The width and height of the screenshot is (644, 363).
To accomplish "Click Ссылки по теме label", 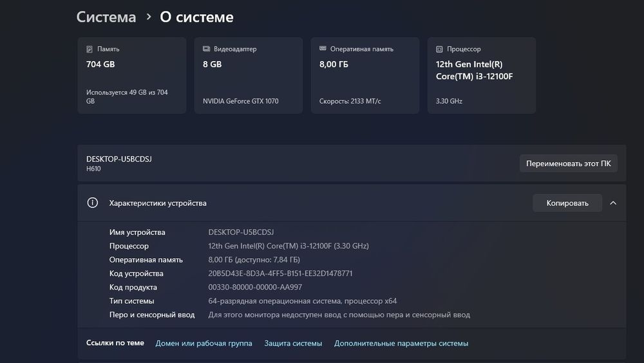I will click(115, 343).
